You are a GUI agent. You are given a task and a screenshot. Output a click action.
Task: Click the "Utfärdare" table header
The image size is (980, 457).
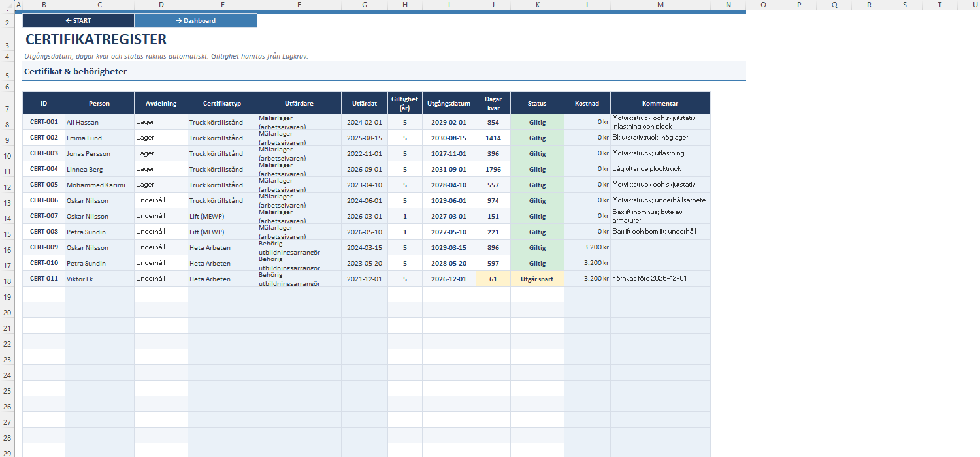(x=299, y=103)
